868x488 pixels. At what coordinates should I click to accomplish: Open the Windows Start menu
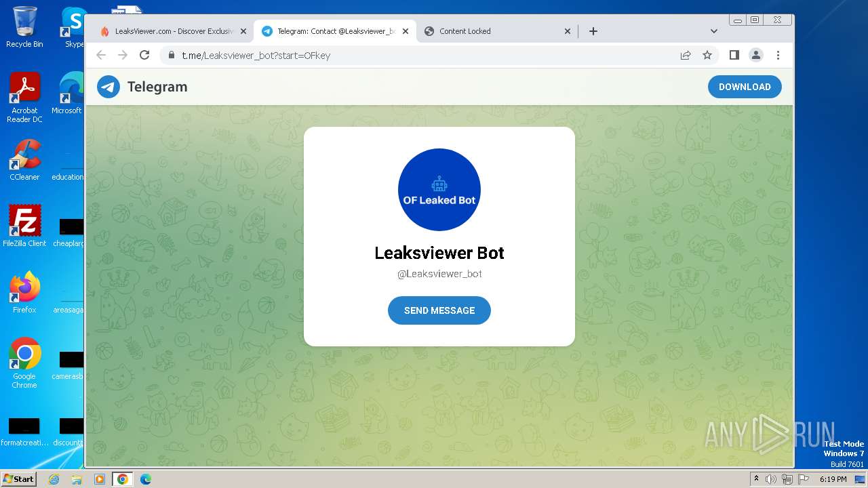18,479
